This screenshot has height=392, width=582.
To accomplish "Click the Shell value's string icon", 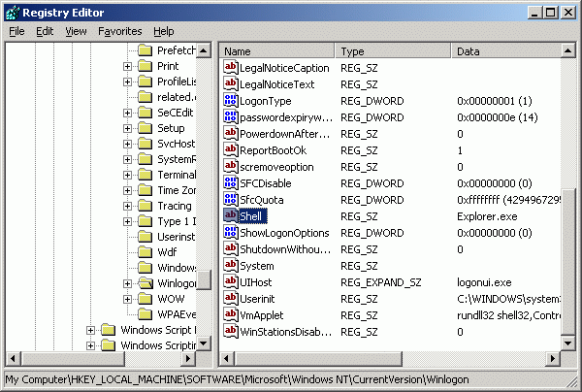I will [231, 215].
